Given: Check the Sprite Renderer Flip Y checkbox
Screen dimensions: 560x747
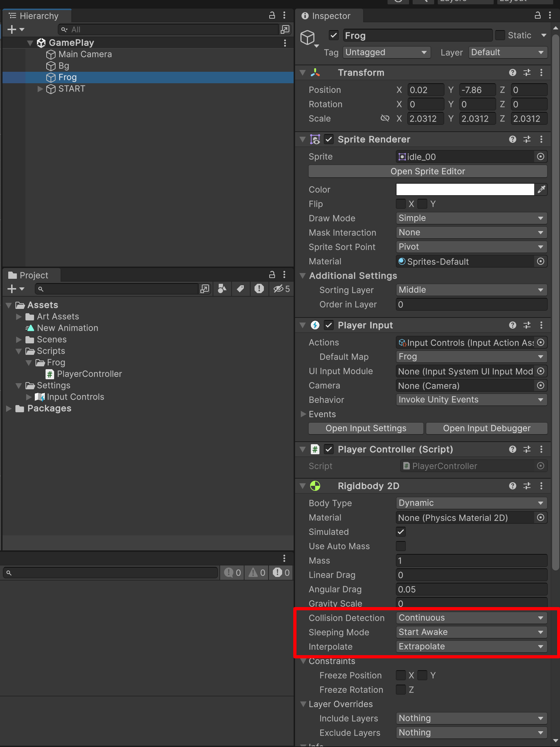Looking at the screenshot, I should tap(422, 204).
